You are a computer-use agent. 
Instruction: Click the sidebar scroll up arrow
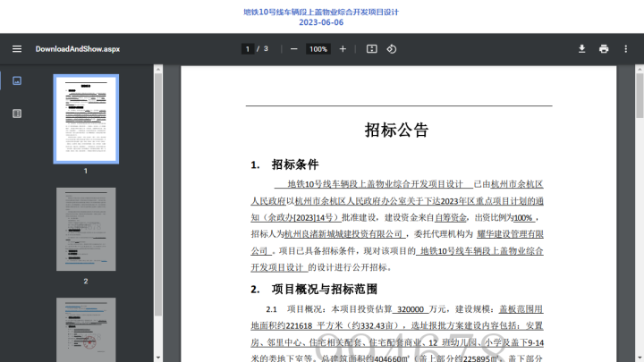point(158,69)
